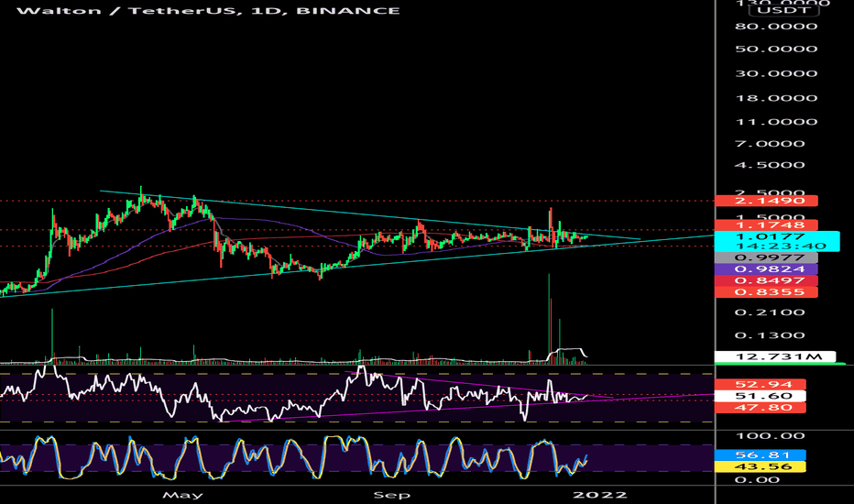
Task: Select the red 0.8497 price label
Action: click(x=766, y=280)
